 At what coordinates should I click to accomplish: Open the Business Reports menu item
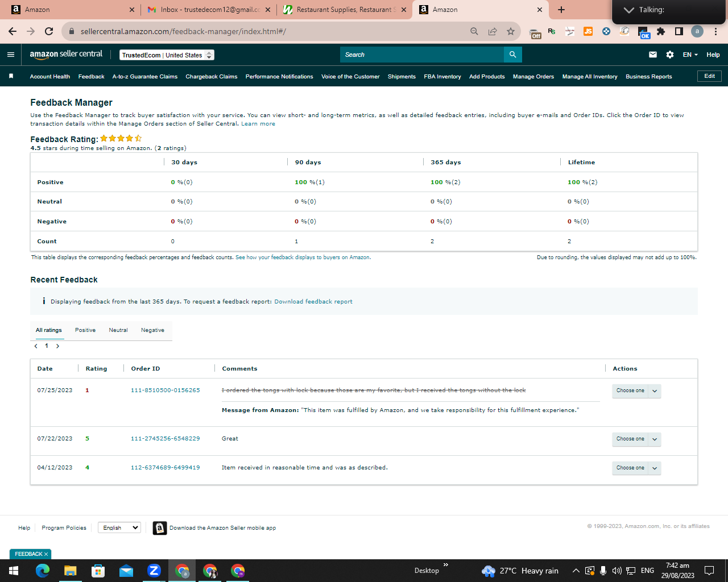click(x=648, y=77)
